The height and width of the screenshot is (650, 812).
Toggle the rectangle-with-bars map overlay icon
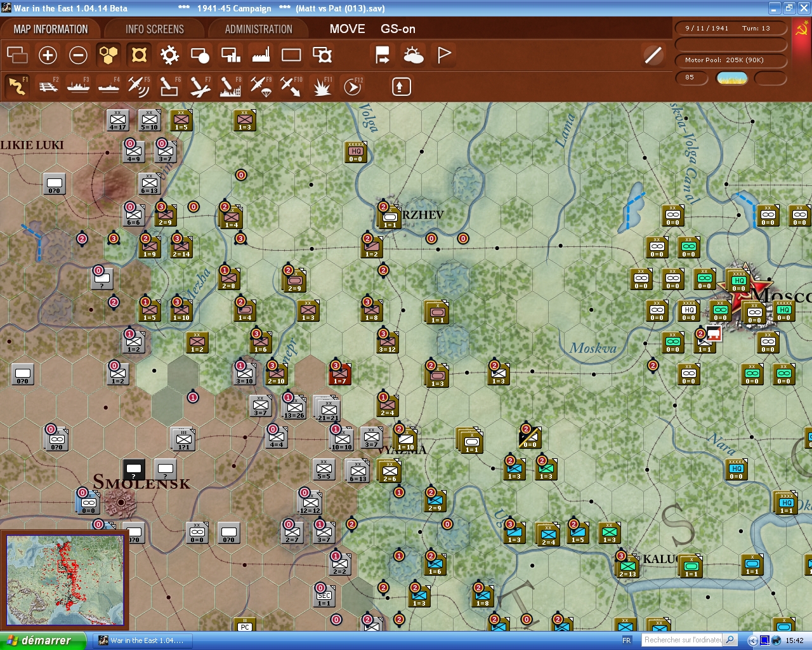coord(230,55)
